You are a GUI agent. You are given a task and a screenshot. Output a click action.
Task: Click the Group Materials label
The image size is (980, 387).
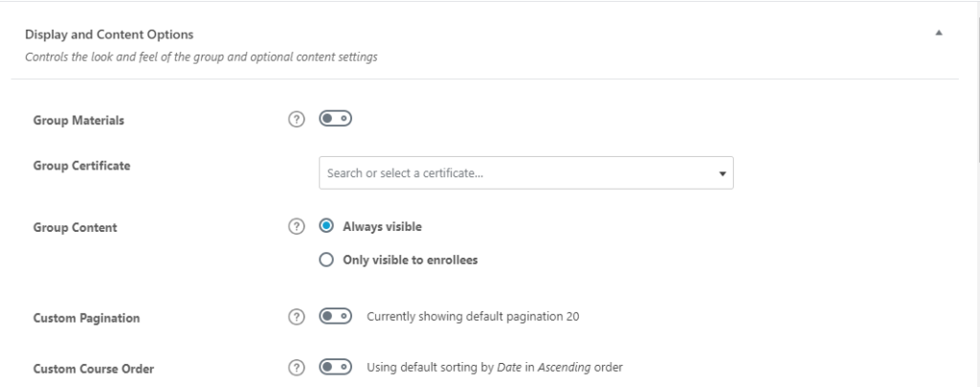pyautogui.click(x=78, y=121)
